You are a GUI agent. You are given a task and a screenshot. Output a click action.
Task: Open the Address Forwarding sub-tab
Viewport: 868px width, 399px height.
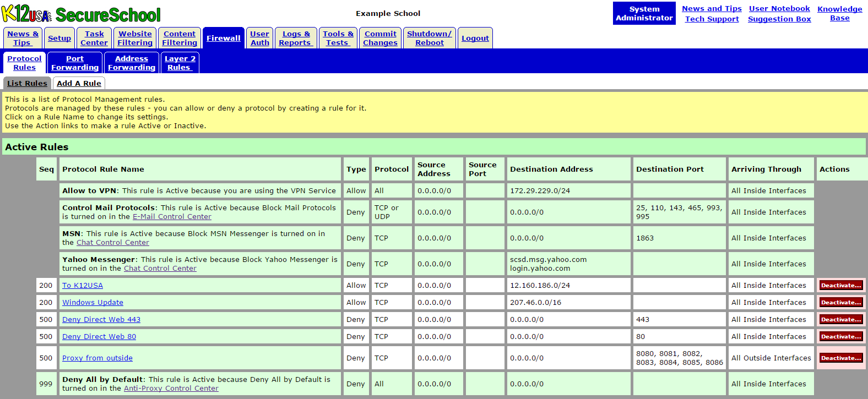pos(132,63)
